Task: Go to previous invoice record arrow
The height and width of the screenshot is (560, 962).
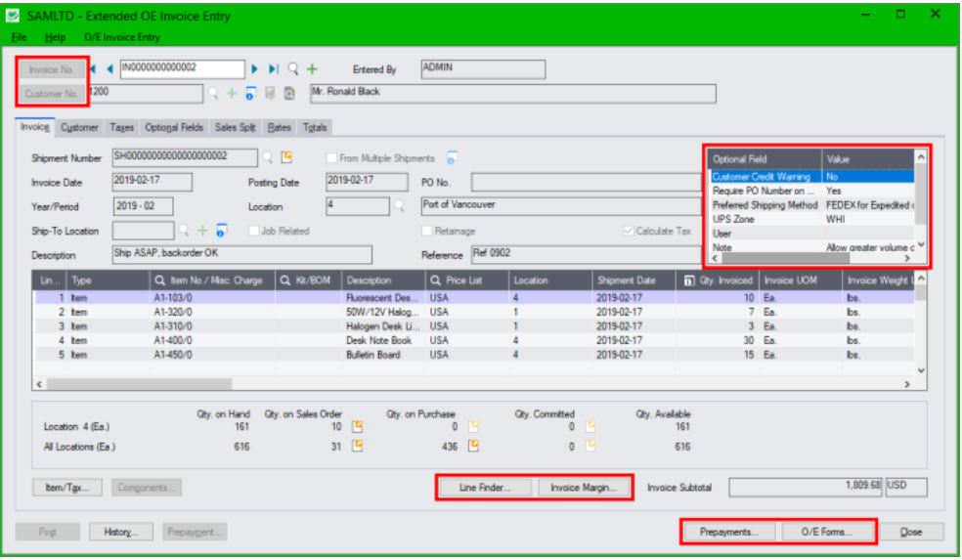Action: (x=110, y=68)
